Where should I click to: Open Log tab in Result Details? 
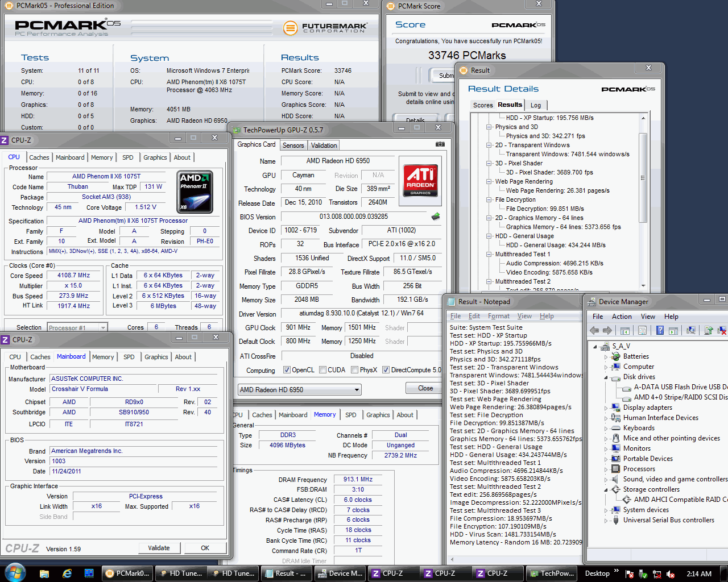[x=536, y=105]
